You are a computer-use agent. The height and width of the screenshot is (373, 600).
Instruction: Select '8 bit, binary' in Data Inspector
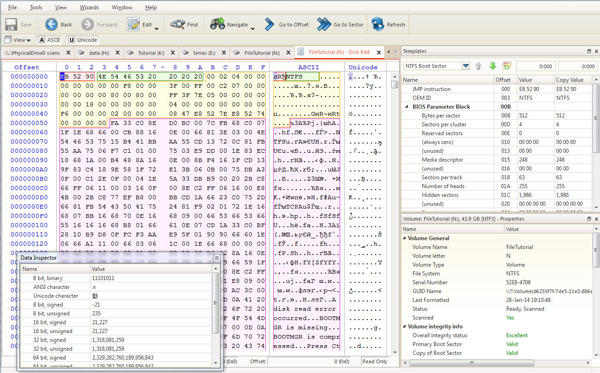[116, 278]
